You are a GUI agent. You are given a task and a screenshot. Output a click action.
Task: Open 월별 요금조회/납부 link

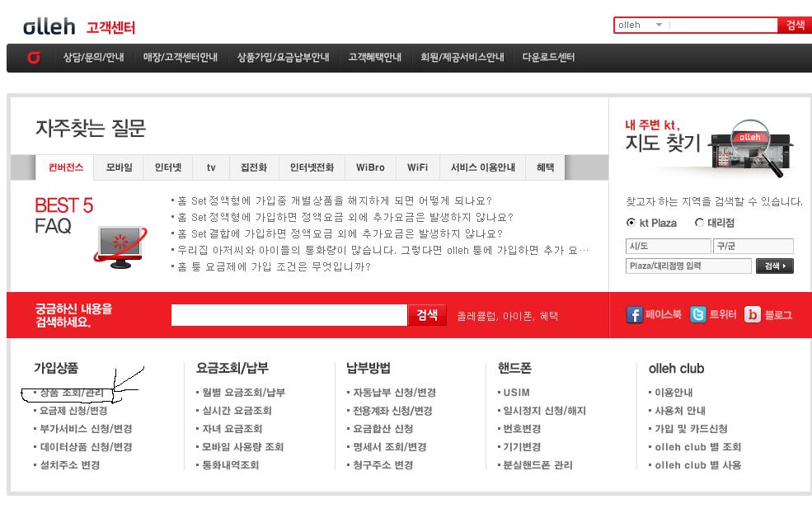tap(243, 393)
